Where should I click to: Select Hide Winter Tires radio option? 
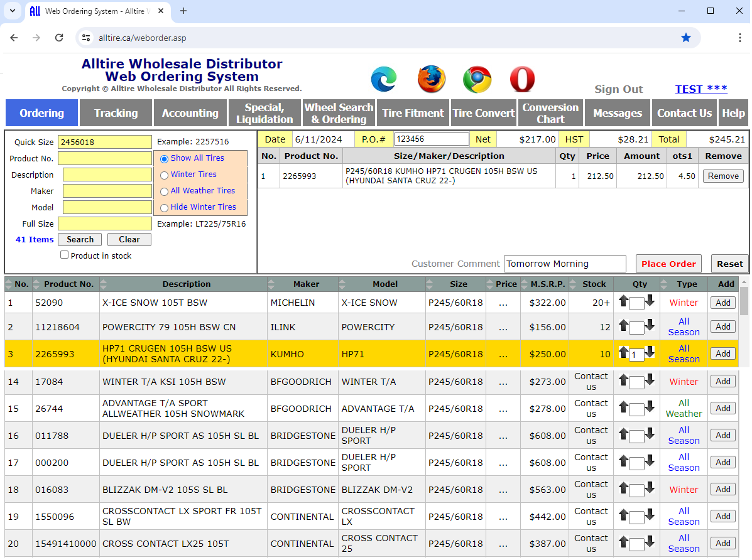coord(164,208)
